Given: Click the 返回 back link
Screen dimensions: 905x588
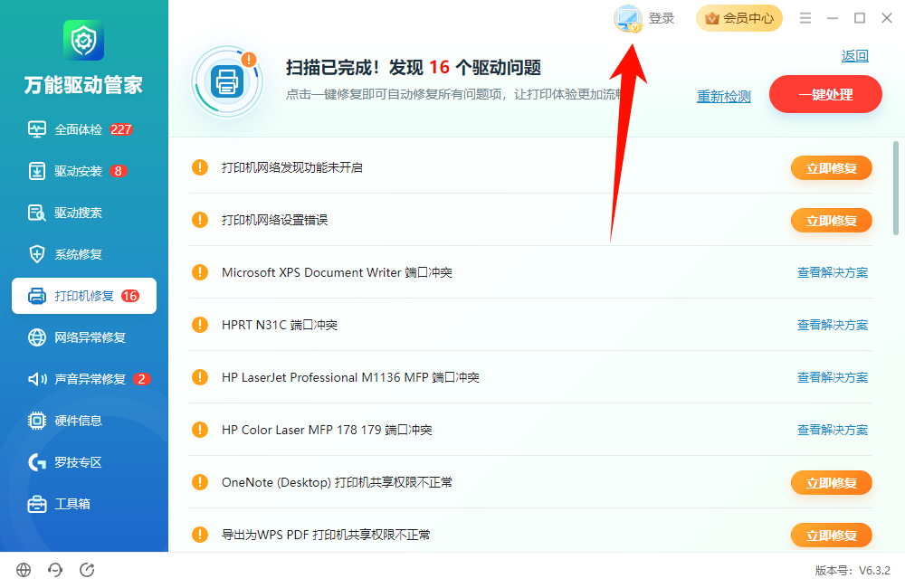Looking at the screenshot, I should point(855,55).
